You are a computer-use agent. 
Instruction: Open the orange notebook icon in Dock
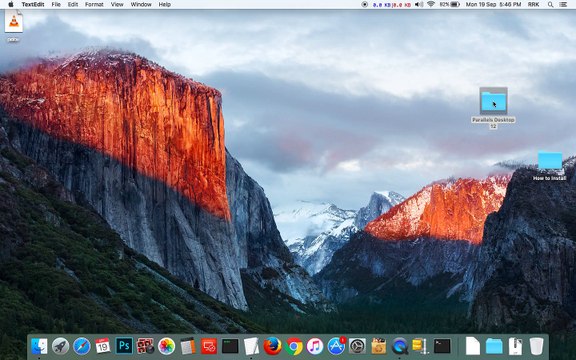[x=188, y=346]
